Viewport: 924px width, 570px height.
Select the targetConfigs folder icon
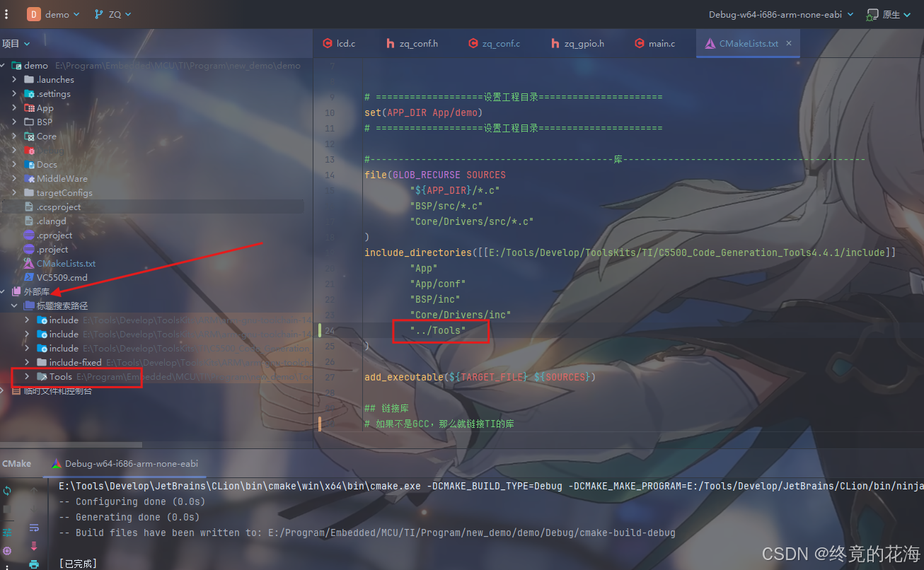(x=29, y=192)
